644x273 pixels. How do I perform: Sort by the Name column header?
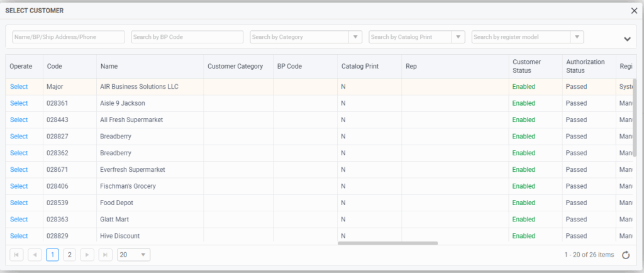click(x=109, y=66)
